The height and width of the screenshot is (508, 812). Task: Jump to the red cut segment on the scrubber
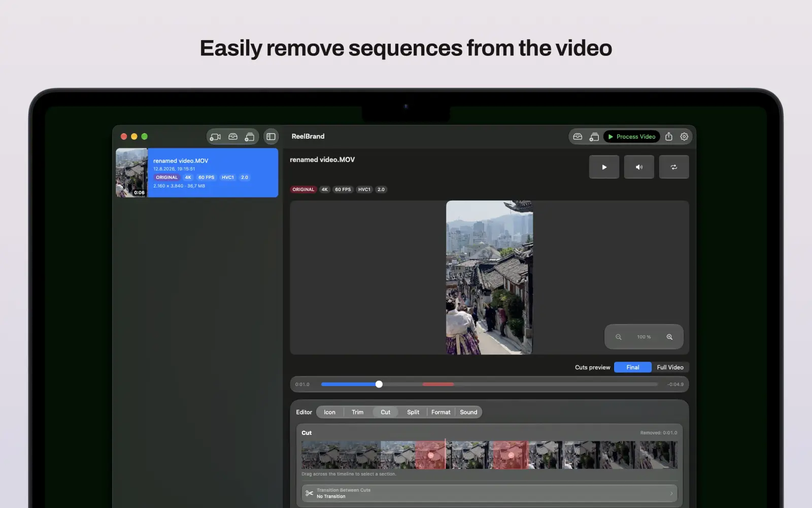pyautogui.click(x=438, y=384)
